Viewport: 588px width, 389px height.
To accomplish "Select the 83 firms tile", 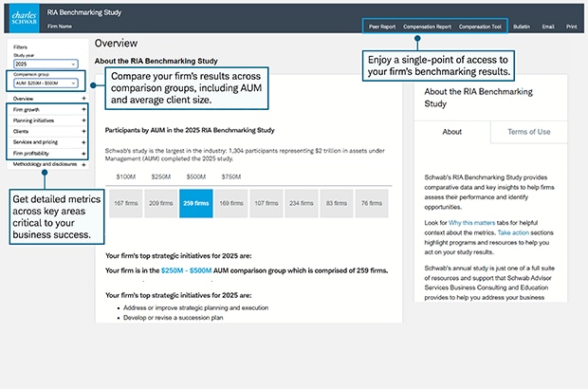I will [x=337, y=203].
